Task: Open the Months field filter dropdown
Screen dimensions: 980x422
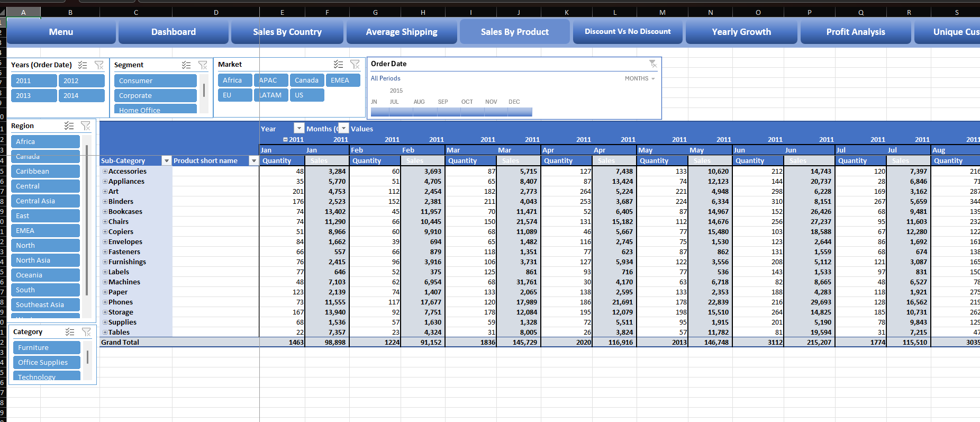Action: point(343,128)
